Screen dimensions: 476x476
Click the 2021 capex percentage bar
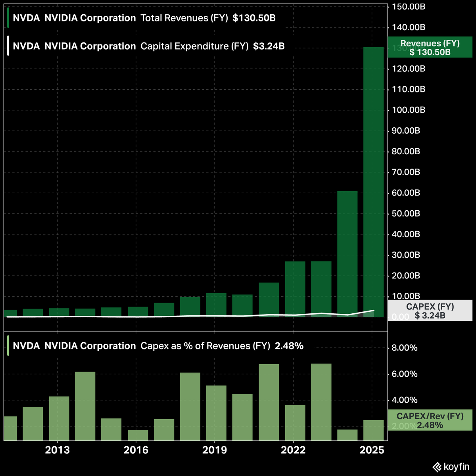click(x=269, y=402)
